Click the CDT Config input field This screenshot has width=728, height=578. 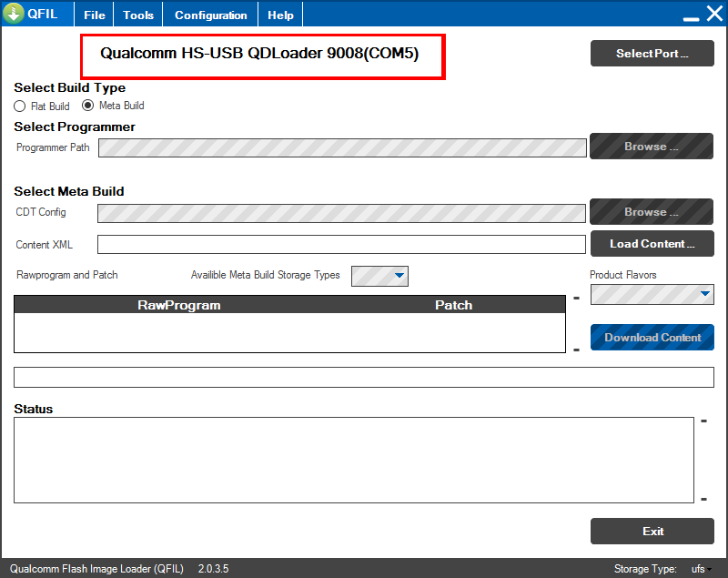[341, 213]
